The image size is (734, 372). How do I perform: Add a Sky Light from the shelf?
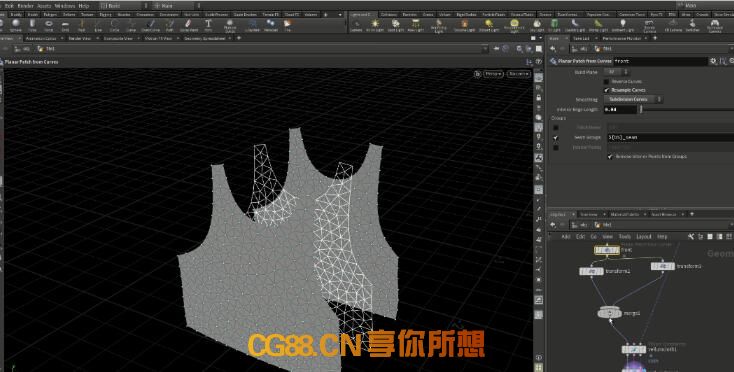coord(537,25)
